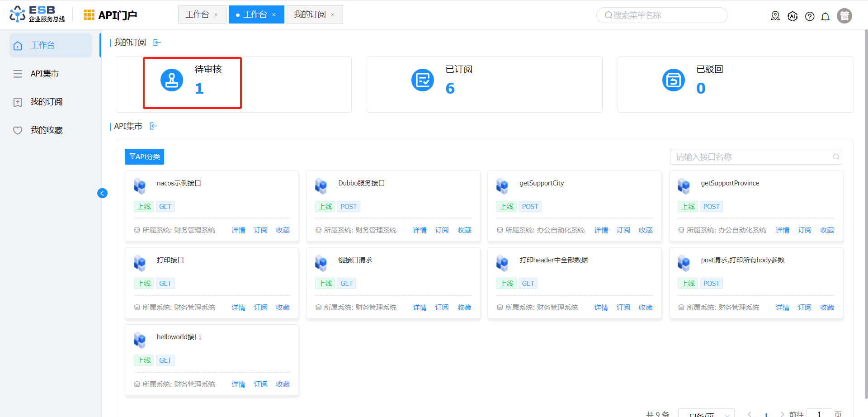Click the location pin icon in header

click(x=775, y=16)
